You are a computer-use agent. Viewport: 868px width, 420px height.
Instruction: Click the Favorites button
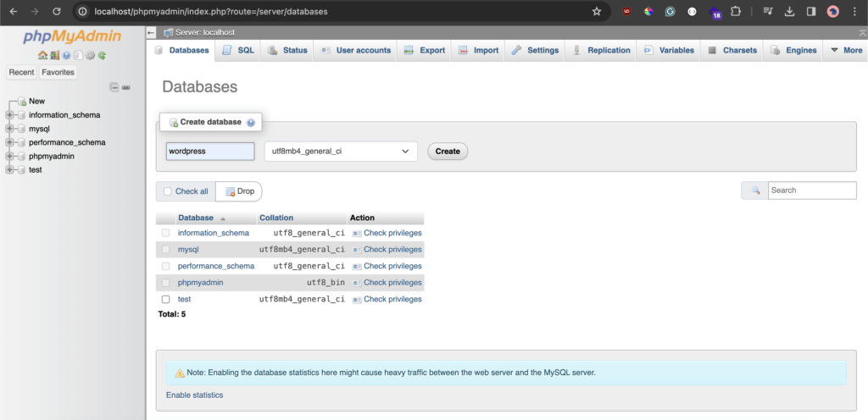(58, 72)
